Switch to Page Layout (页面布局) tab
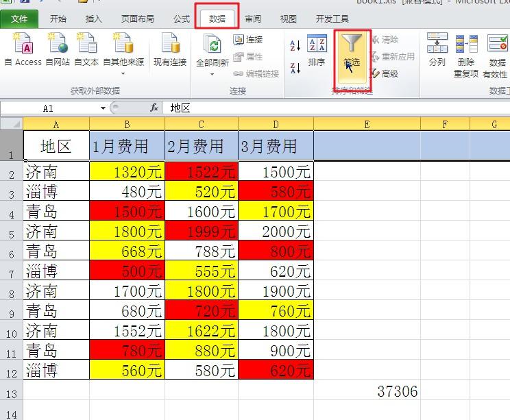510x420 pixels. [138, 19]
